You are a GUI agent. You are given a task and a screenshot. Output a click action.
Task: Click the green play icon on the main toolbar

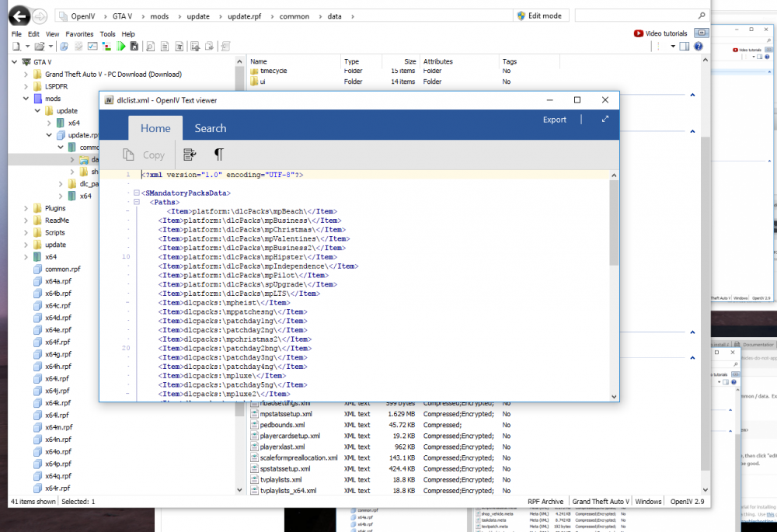point(120,46)
